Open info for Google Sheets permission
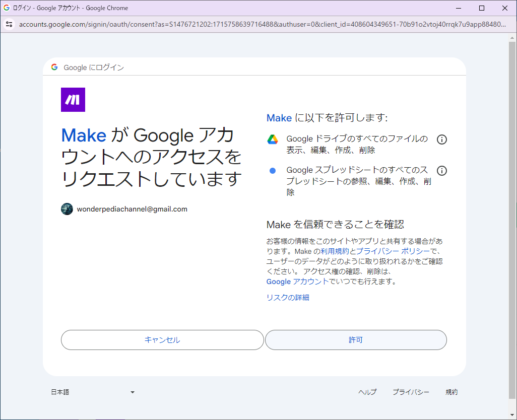The height and width of the screenshot is (420, 517). 441,171
